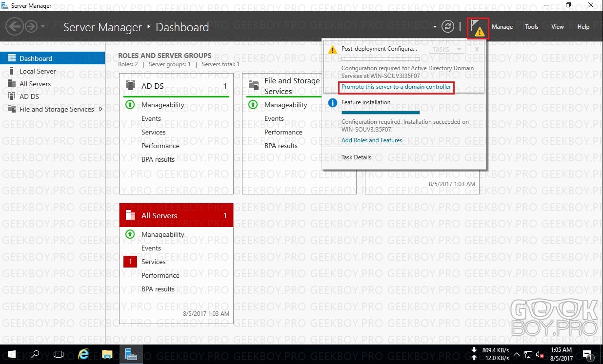Click the forward navigation arrow

click(31, 26)
